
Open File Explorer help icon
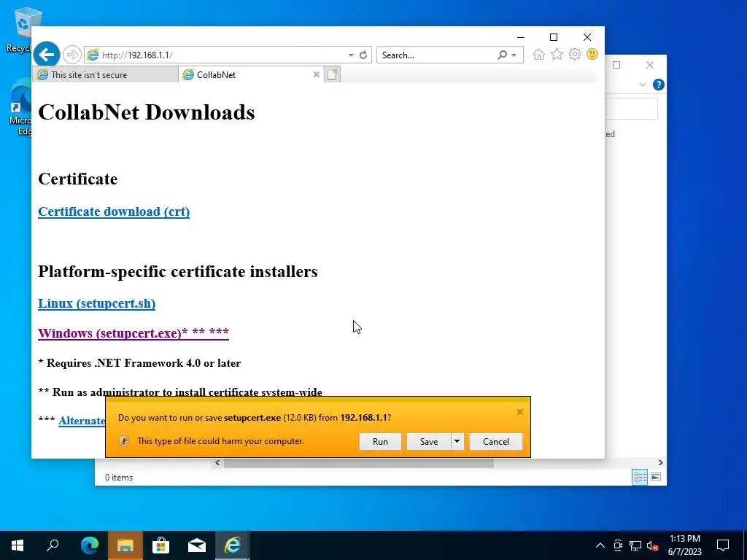(659, 85)
